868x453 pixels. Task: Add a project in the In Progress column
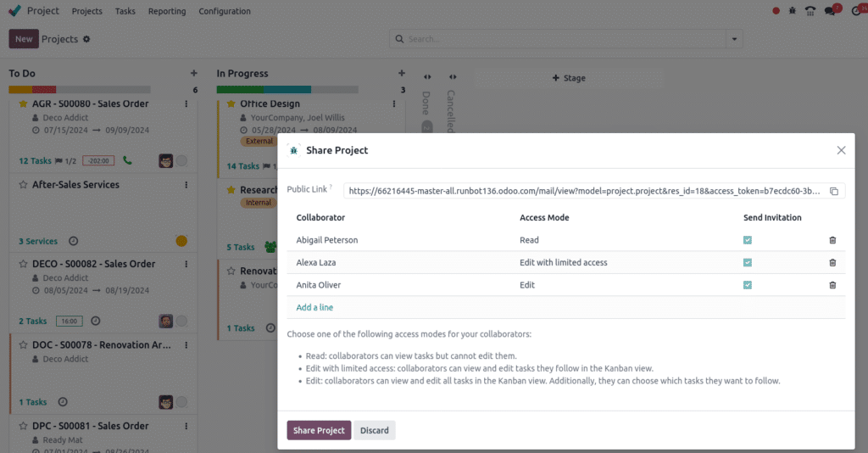click(402, 73)
